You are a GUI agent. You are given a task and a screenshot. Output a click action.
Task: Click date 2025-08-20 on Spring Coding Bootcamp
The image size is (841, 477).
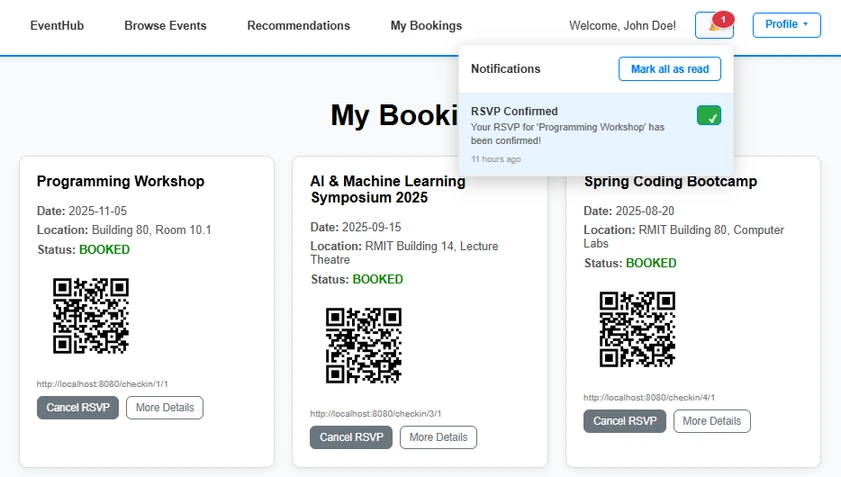point(645,211)
